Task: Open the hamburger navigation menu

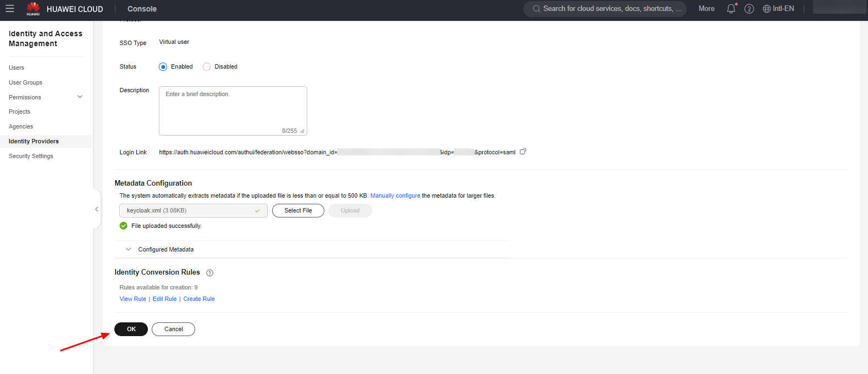Action: click(10, 9)
